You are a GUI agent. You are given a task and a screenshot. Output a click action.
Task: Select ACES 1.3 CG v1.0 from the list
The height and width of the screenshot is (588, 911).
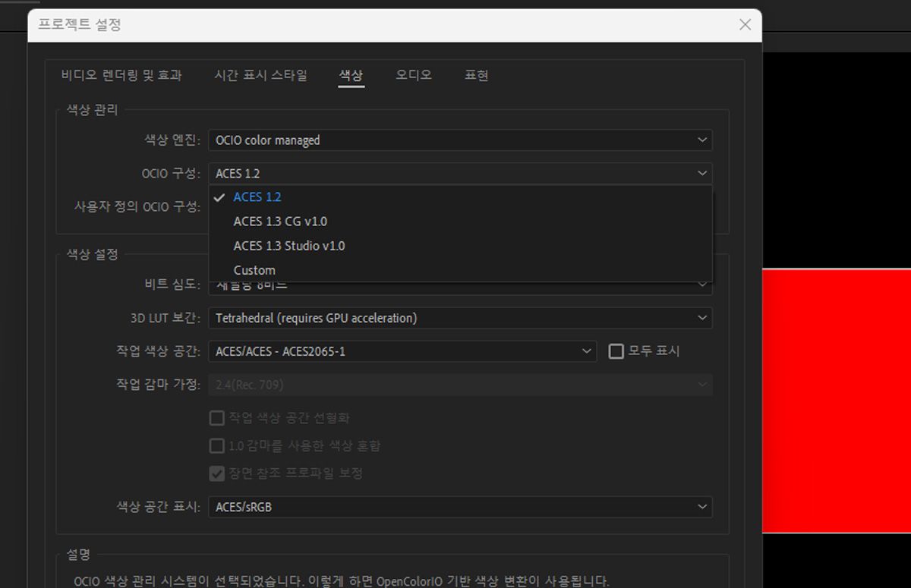pos(281,221)
